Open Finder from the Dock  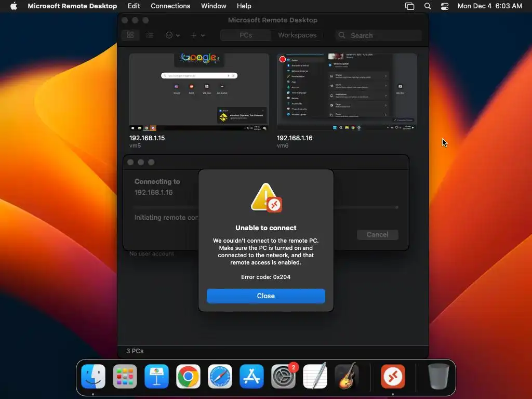(x=93, y=376)
